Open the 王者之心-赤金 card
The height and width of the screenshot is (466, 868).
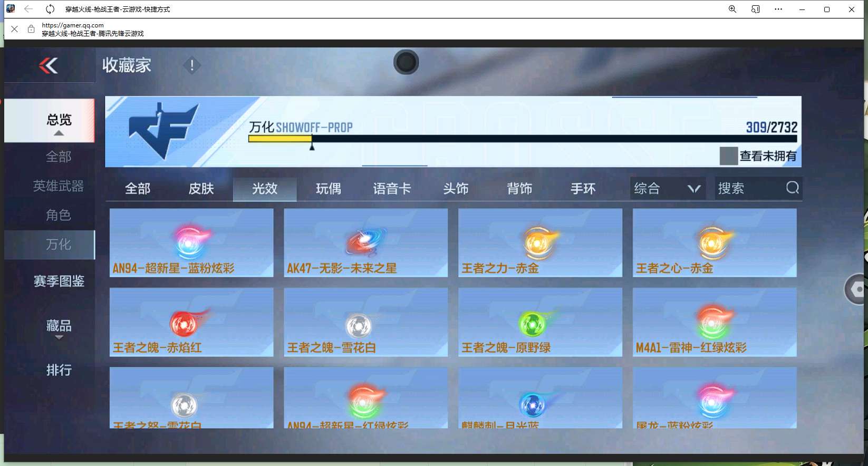715,242
